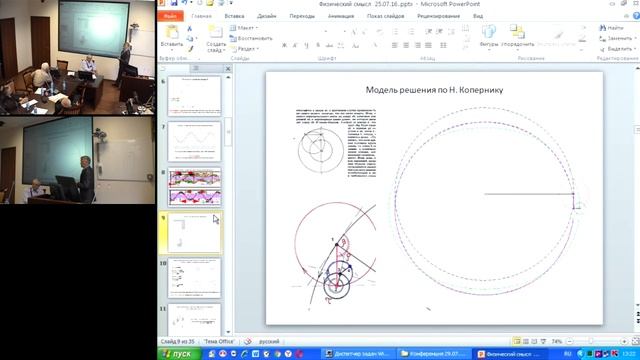Image resolution: width=640 pixels, height=360 pixels.
Task: Click the русский language status bar button
Action: 269,341
